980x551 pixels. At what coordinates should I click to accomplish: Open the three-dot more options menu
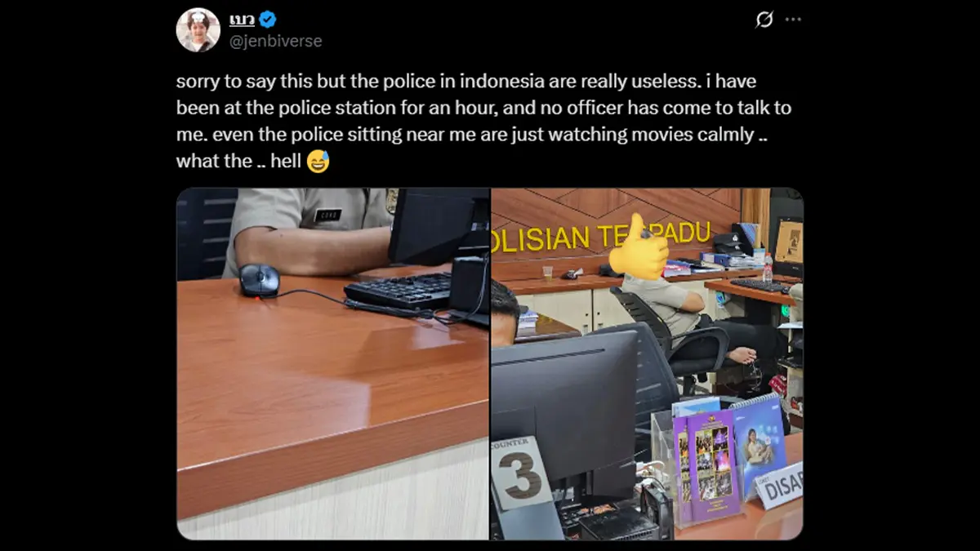point(793,20)
